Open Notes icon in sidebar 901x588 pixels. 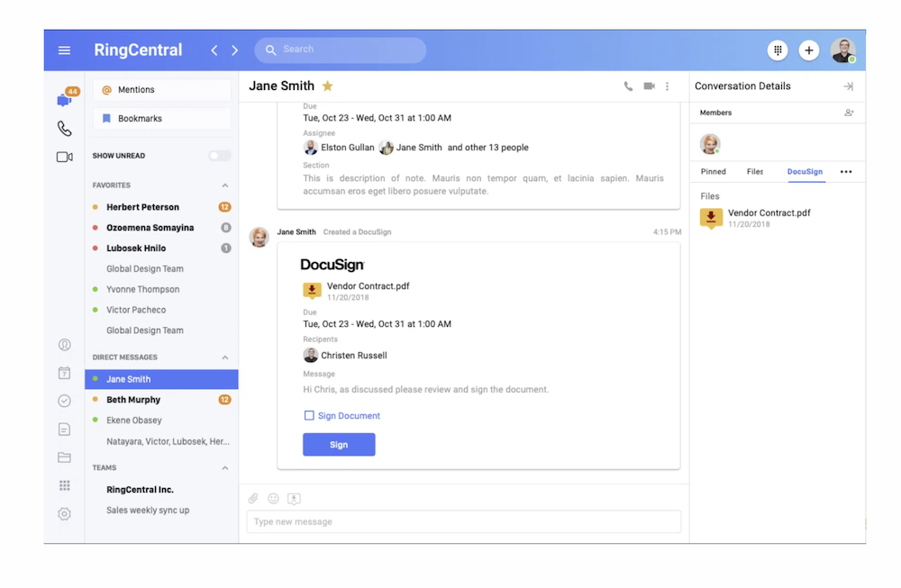click(x=64, y=429)
